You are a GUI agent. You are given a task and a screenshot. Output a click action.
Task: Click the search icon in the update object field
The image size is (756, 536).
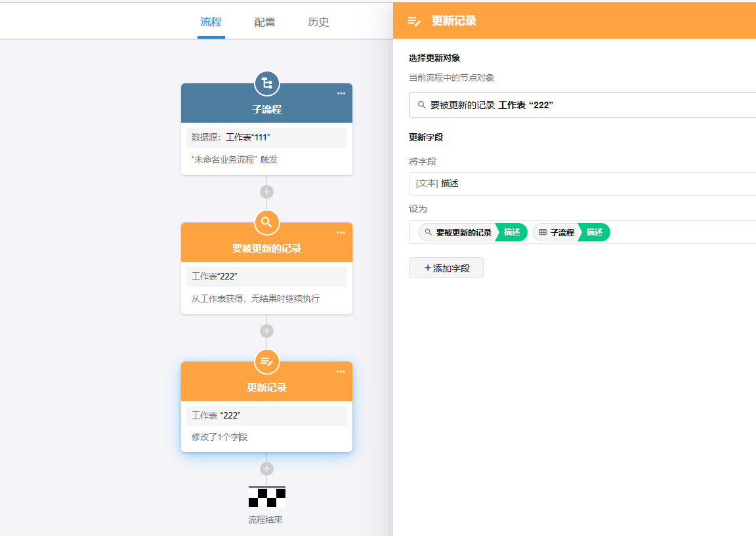421,105
